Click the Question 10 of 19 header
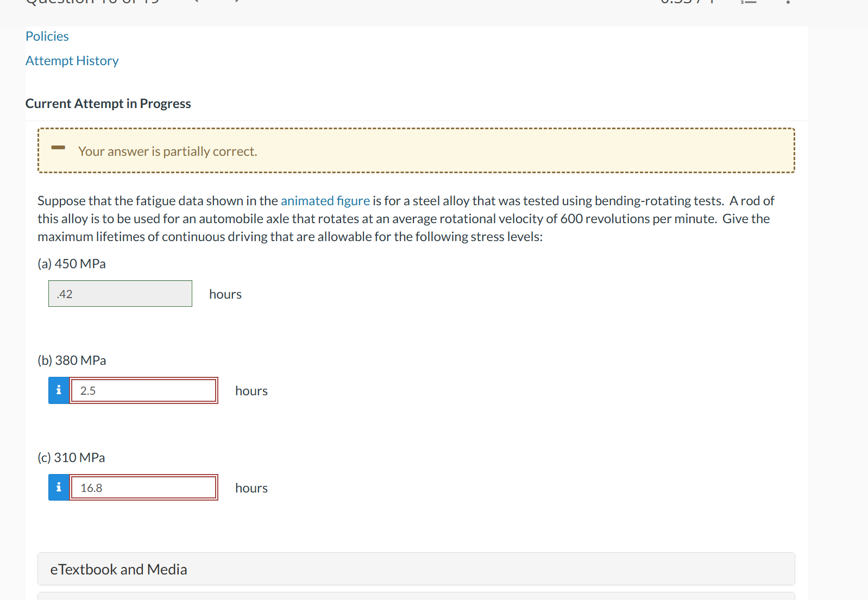The width and height of the screenshot is (868, 600). pyautogui.click(x=92, y=2)
